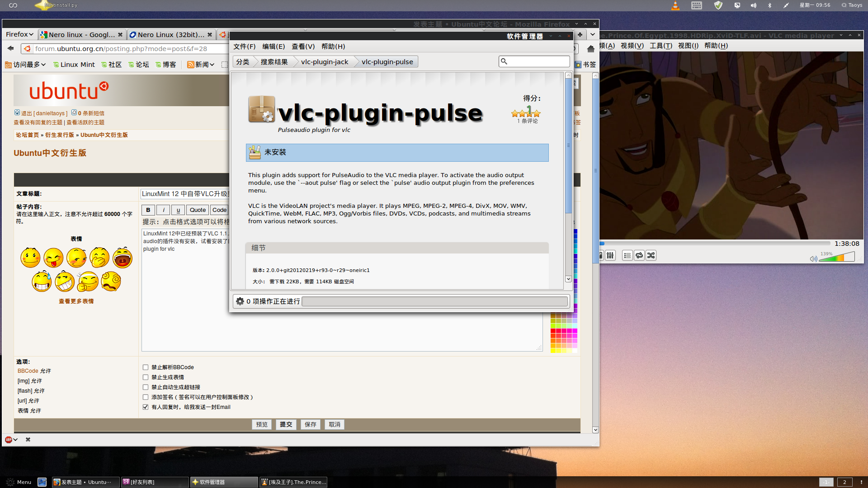
Task: Insert the tongue-out wink smiley
Action: [x=53, y=258]
